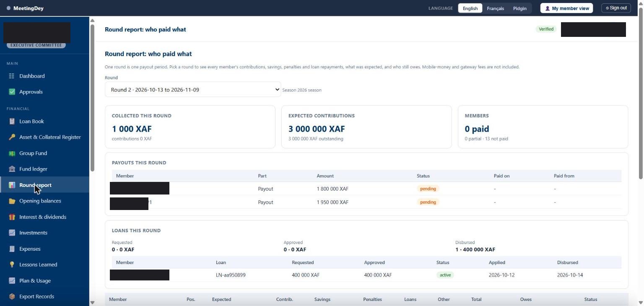Click the 3 000 000 XAF expected contributions value
This screenshot has height=306, width=644.
click(x=317, y=129)
